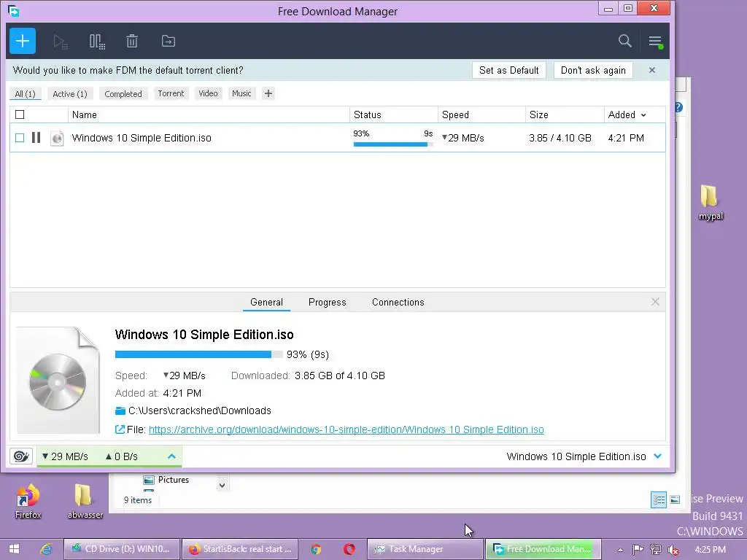
Task: Show hidden tray icons arrow
Action: pyautogui.click(x=620, y=550)
